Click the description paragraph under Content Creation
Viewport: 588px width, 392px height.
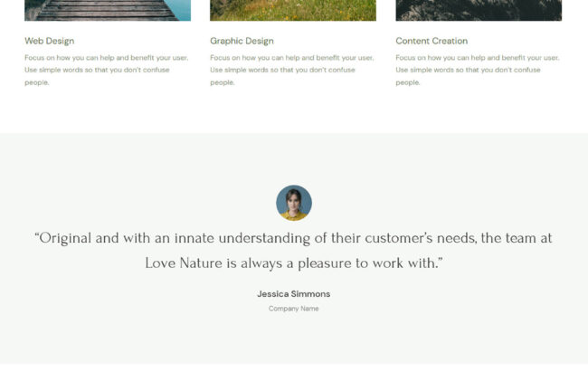click(x=478, y=70)
